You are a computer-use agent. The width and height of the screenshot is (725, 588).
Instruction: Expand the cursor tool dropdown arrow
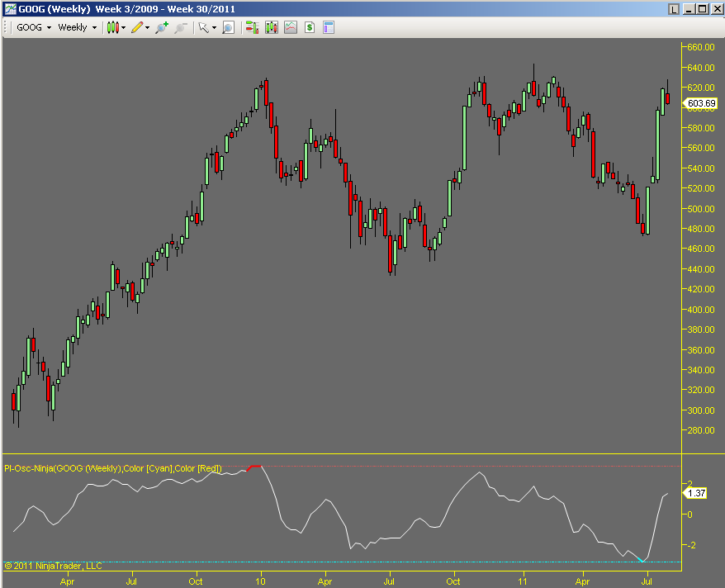[x=216, y=27]
